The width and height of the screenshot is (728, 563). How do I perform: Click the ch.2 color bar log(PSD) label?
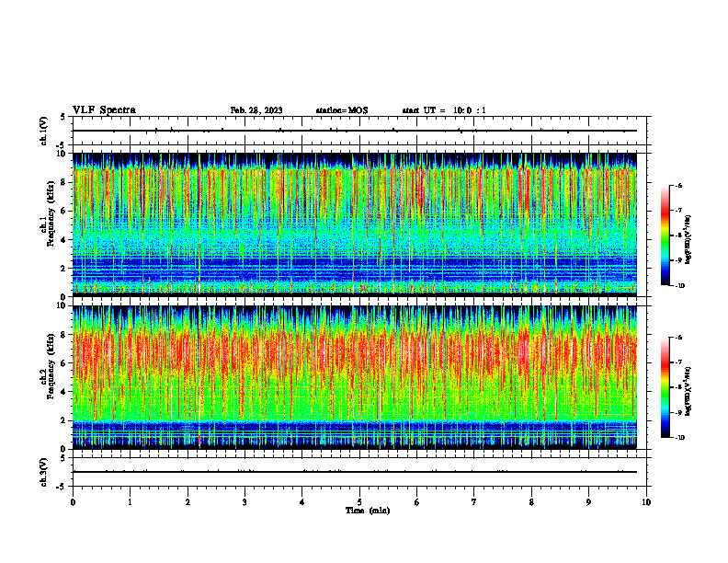tap(688, 391)
